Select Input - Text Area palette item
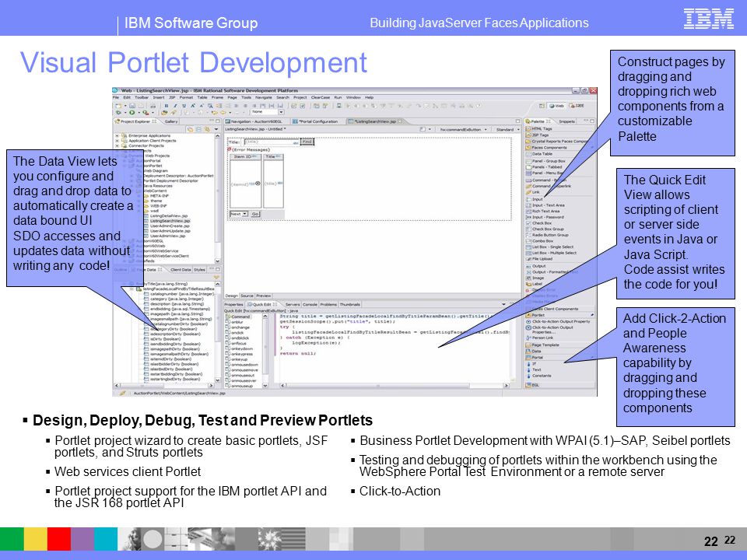Viewport: 747px width, 560px height. point(545,205)
